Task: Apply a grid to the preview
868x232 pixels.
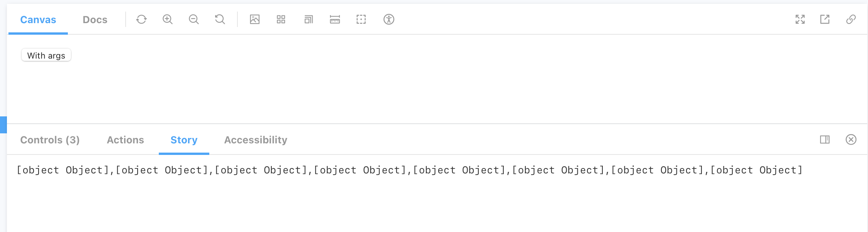Action: 281,19
